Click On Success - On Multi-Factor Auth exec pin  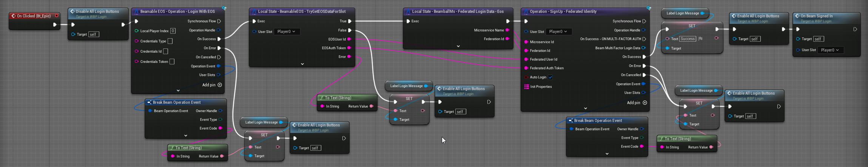pyautogui.click(x=644, y=39)
